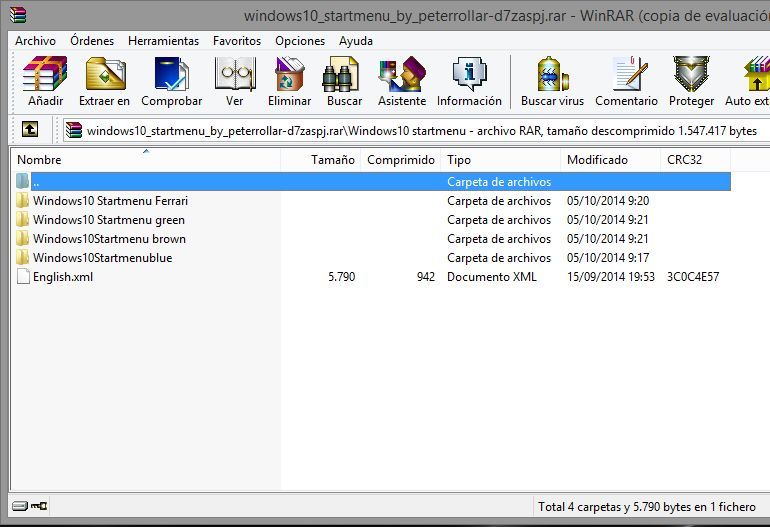770x527 pixels.
Task: Click the 15/09/2014 19:53 date cell
Action: [x=611, y=277]
